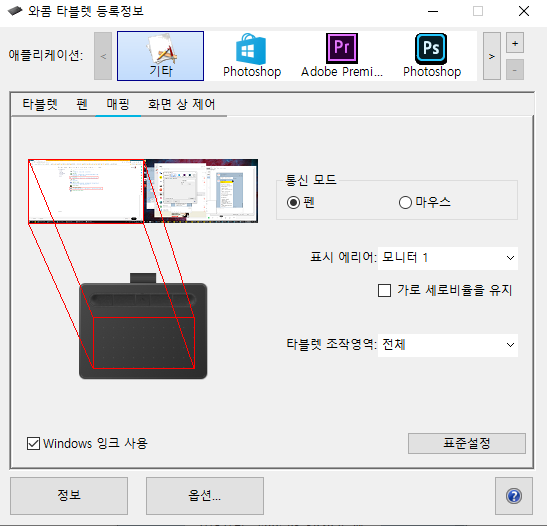
Task: Open the 타블렛 tab
Action: point(40,104)
